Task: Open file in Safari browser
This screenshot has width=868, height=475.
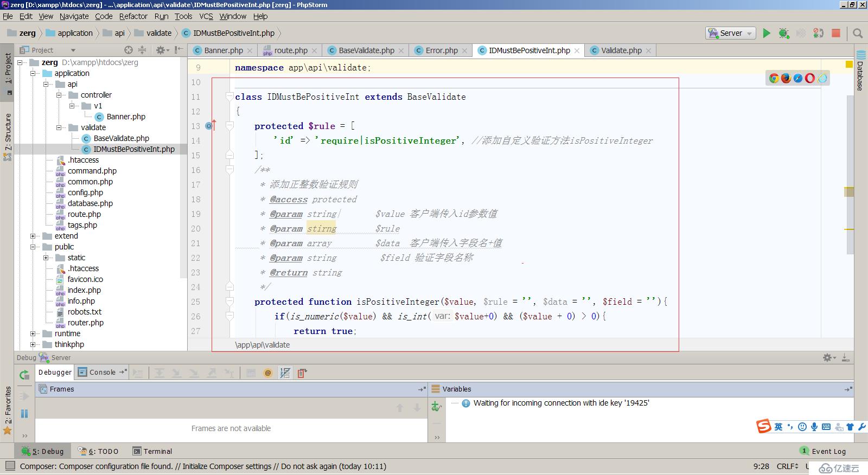Action: click(798, 78)
